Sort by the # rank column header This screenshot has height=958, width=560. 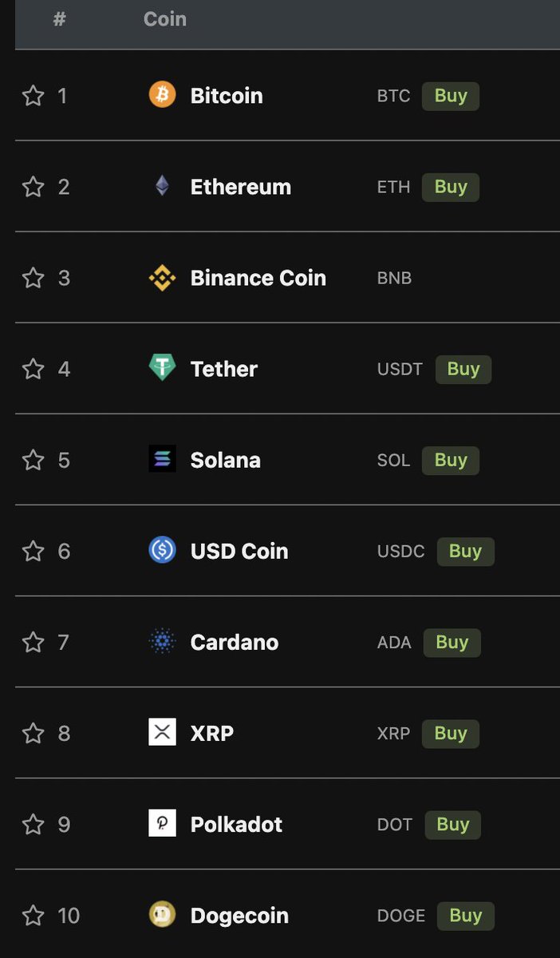[x=59, y=19]
